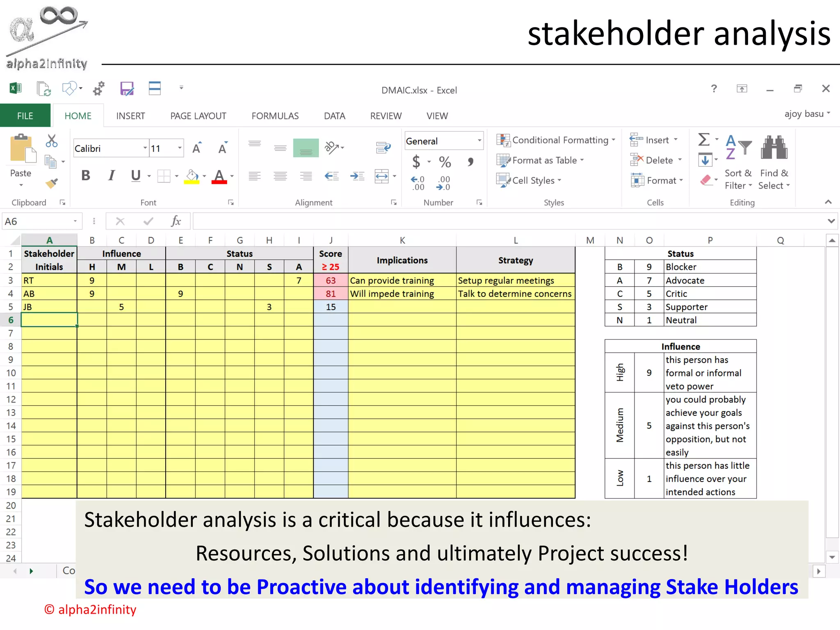
Task: Toggle Middle Align alignment
Action: coord(281,147)
